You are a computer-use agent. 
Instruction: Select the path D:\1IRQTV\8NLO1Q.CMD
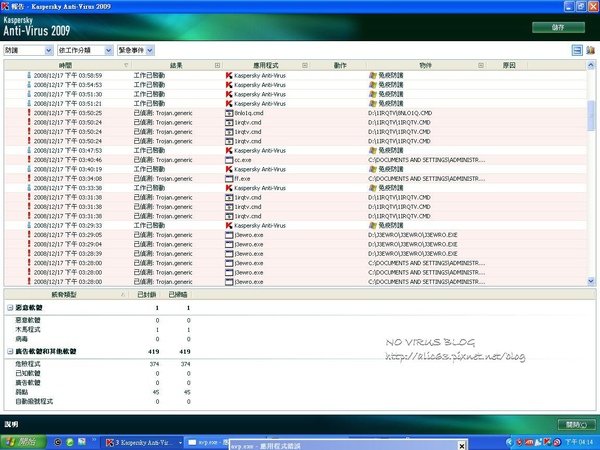400,113
